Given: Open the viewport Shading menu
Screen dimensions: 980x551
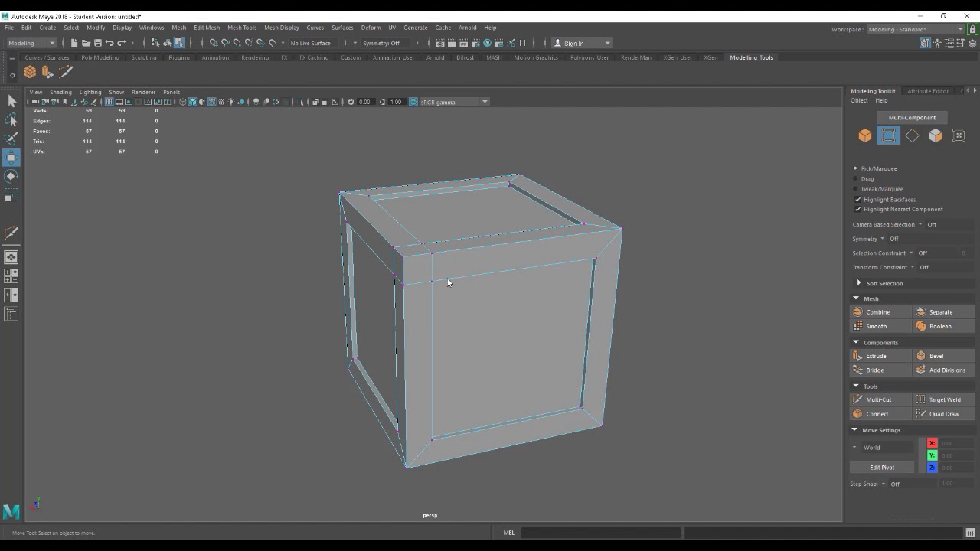Looking at the screenshot, I should [60, 92].
